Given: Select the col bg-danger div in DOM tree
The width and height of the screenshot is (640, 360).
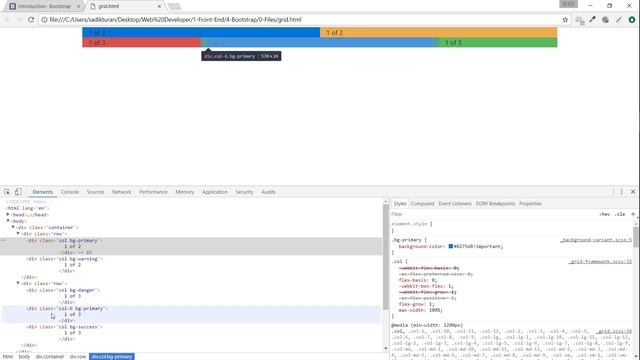Looking at the screenshot, I should pyautogui.click(x=63, y=290).
